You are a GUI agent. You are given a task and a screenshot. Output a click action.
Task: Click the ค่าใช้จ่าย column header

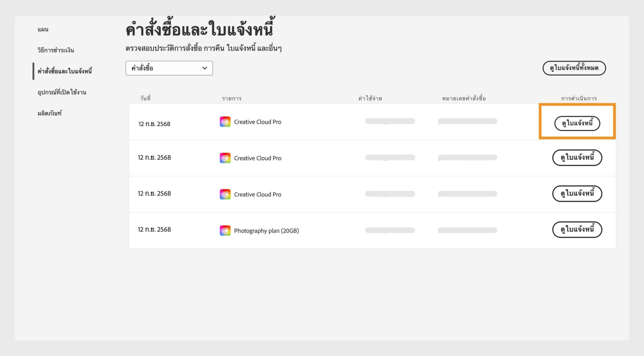[370, 98]
